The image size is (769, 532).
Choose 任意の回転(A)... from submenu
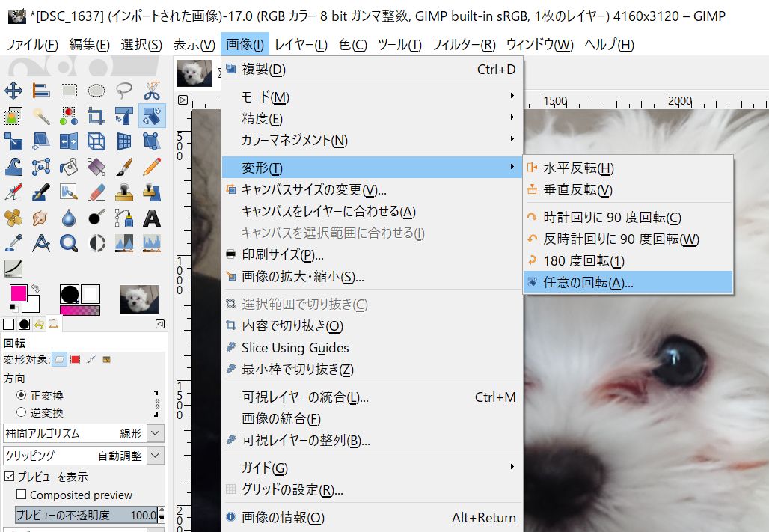coord(628,282)
